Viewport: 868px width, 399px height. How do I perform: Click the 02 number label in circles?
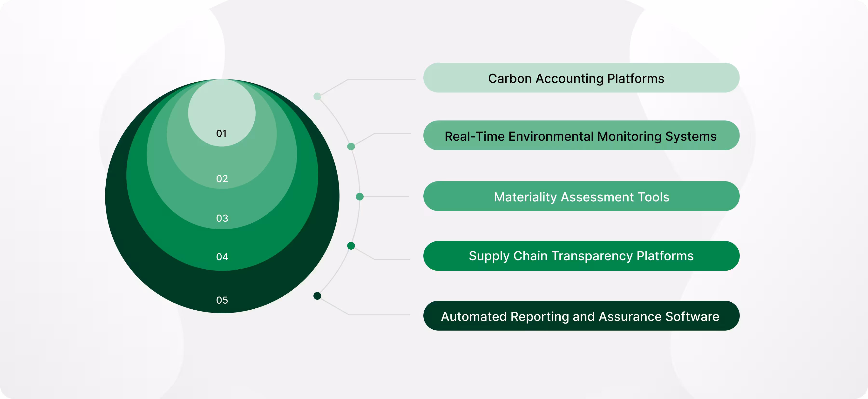click(222, 179)
